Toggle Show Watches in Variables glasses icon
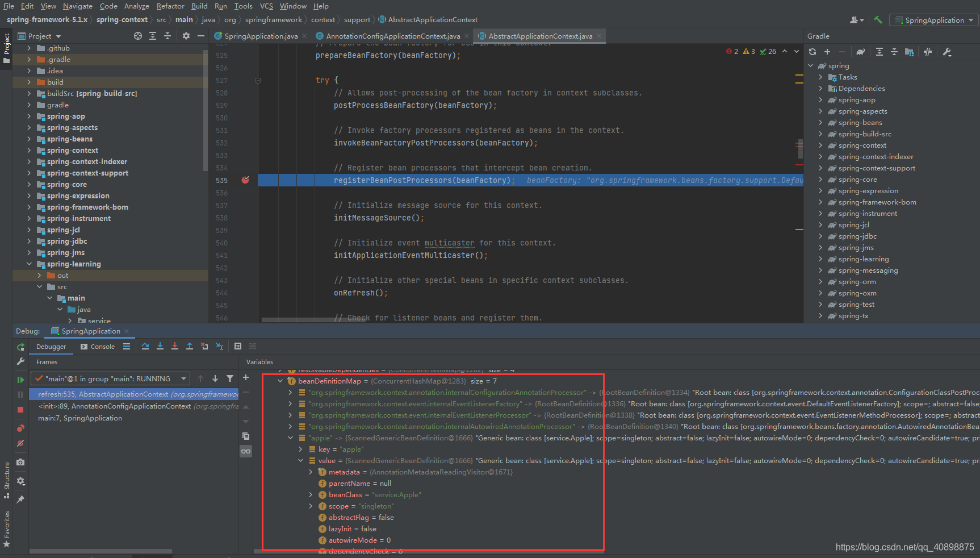Viewport: 980px width, 558px height. point(246,451)
